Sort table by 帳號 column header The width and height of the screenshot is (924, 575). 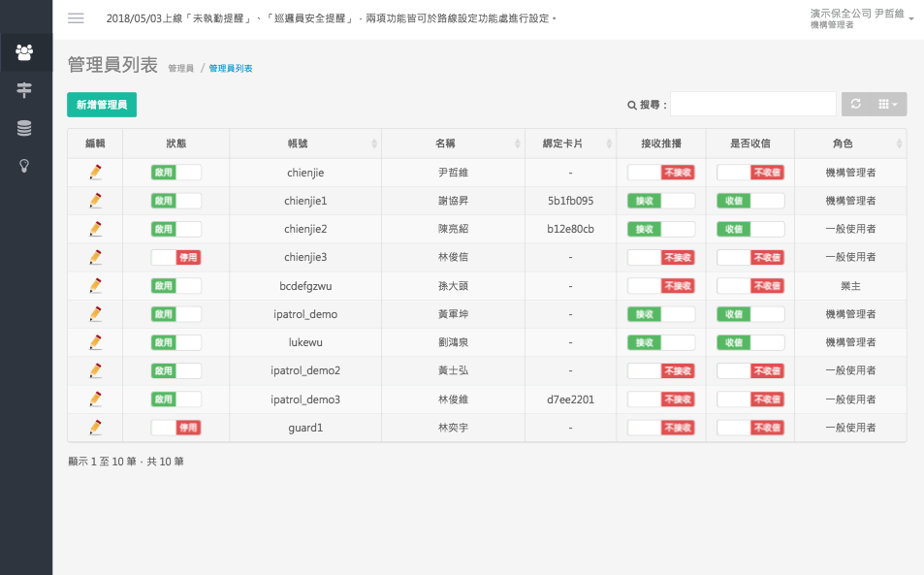tap(304, 144)
